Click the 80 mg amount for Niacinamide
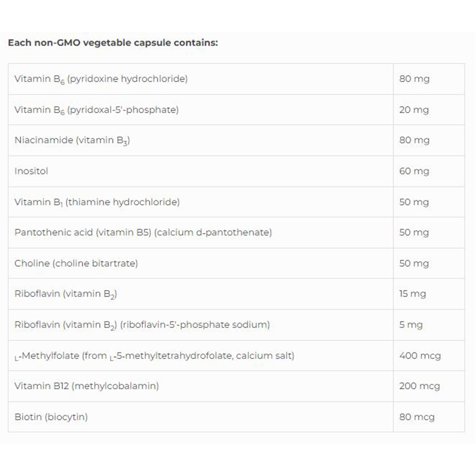Viewport: 476px width, 476px height. tap(414, 140)
